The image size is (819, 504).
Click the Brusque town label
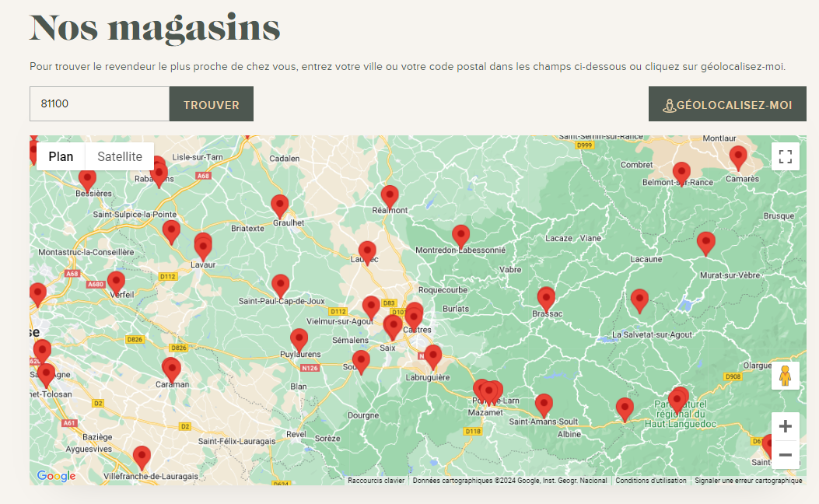coord(779,215)
